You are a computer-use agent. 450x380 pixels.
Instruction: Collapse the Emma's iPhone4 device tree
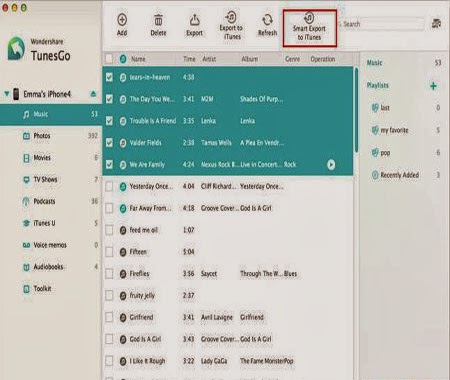pos(6,94)
